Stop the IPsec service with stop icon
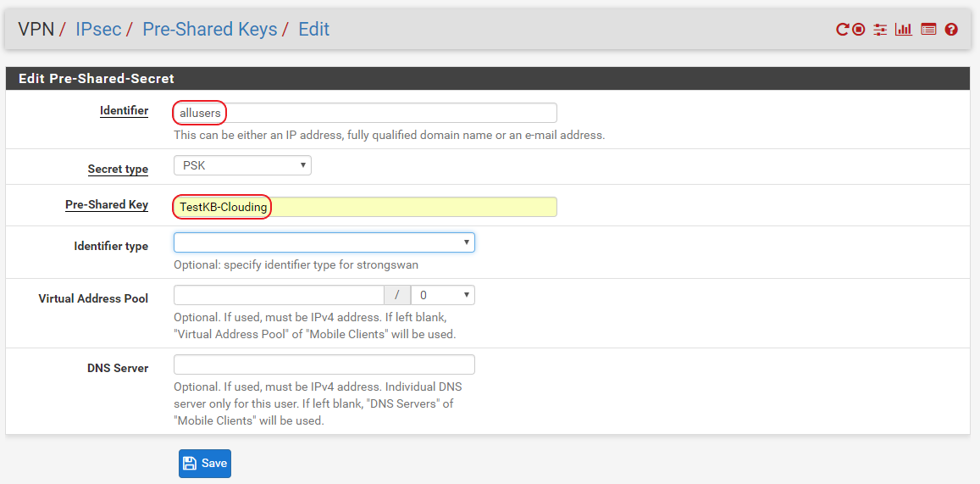This screenshot has height=484, width=980. tap(859, 30)
